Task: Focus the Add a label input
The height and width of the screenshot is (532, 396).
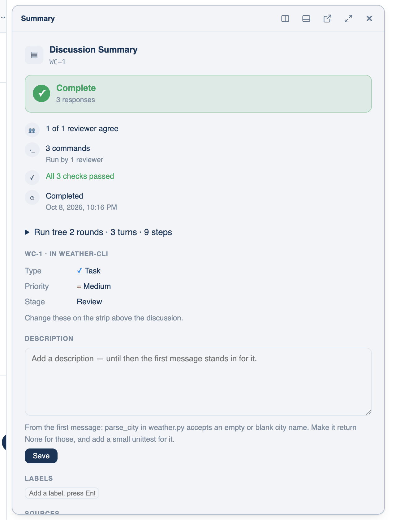Action: [x=62, y=493]
